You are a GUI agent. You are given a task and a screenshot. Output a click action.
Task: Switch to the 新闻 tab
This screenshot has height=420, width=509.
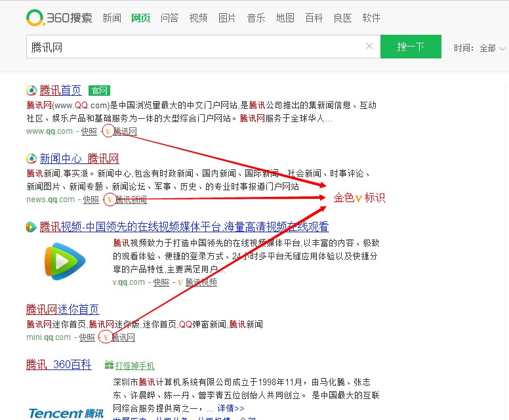point(112,18)
